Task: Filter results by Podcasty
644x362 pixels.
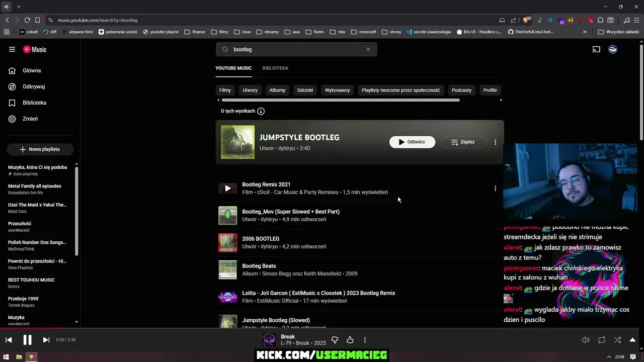Action: click(461, 90)
